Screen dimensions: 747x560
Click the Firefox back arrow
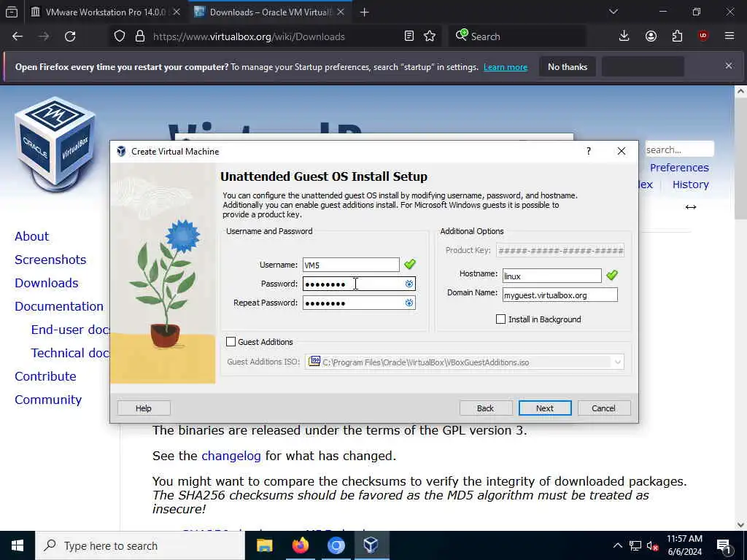[x=18, y=36]
